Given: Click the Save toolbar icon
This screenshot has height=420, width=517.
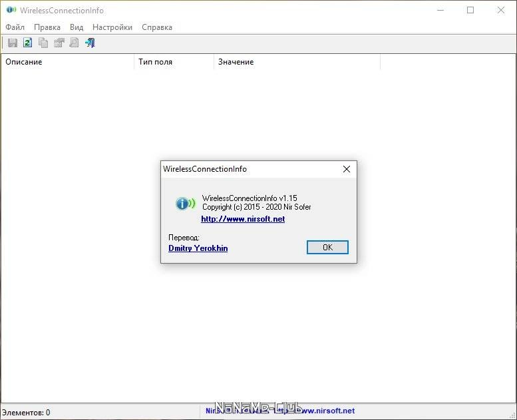Looking at the screenshot, I should pos(13,43).
